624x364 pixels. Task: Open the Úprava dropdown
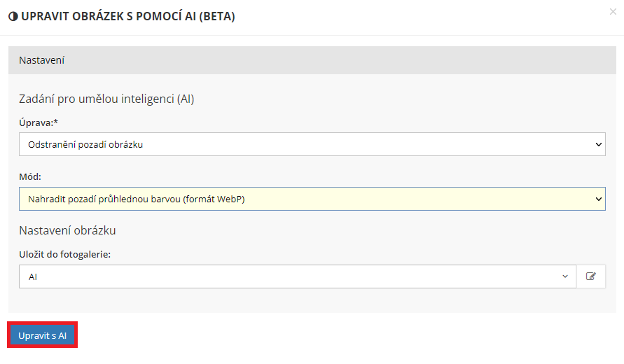tap(312, 145)
